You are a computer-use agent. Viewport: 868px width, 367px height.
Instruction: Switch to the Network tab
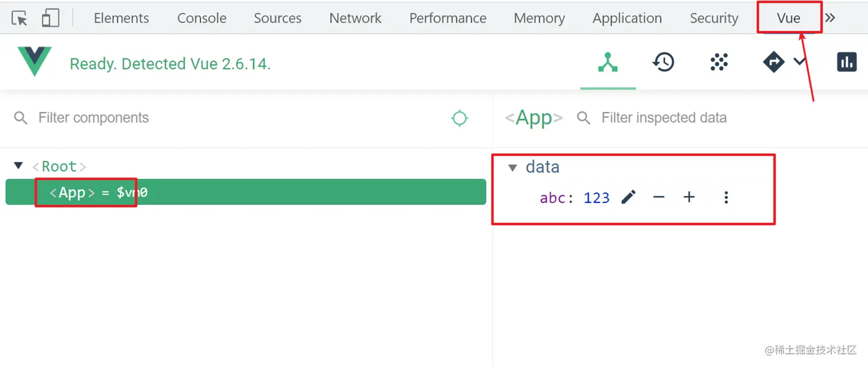point(355,18)
